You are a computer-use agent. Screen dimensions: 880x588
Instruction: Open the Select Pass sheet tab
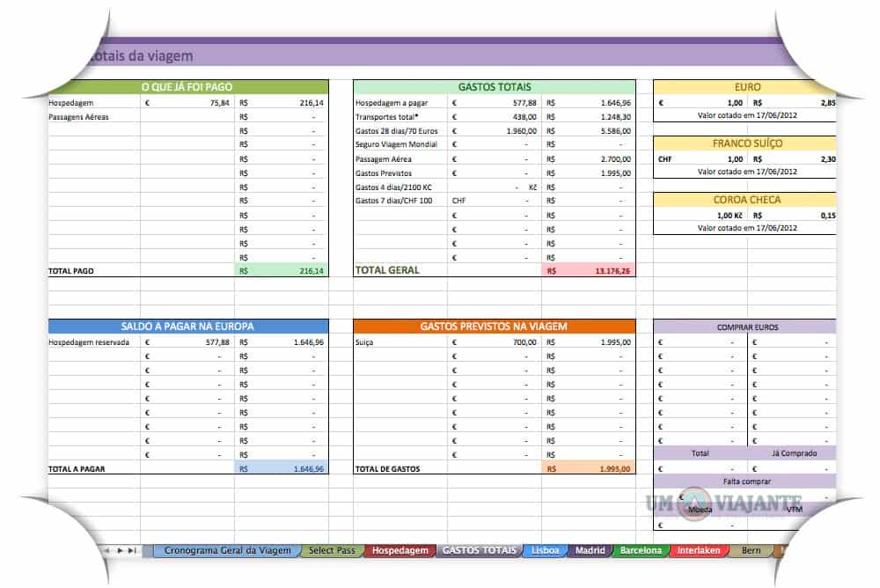[x=331, y=549]
